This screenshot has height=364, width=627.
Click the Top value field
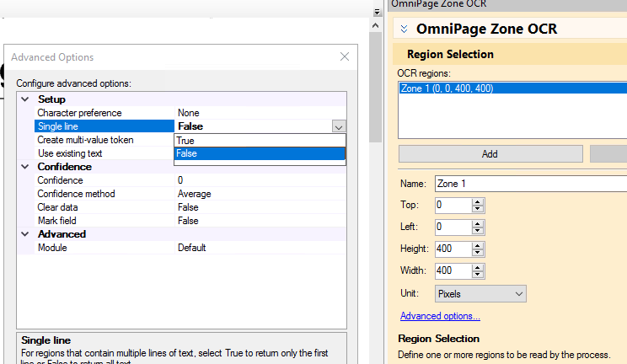453,206
